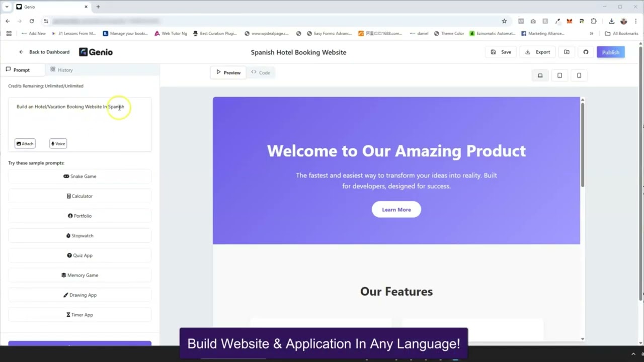Screen dimensions: 644x362
Task: Click the Genio logo
Action: click(x=96, y=52)
